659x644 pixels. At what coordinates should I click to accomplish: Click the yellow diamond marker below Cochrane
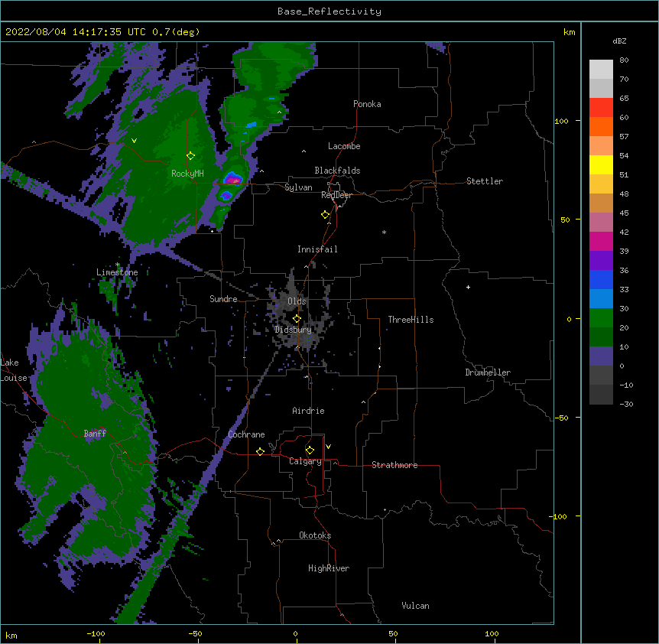[x=260, y=451]
